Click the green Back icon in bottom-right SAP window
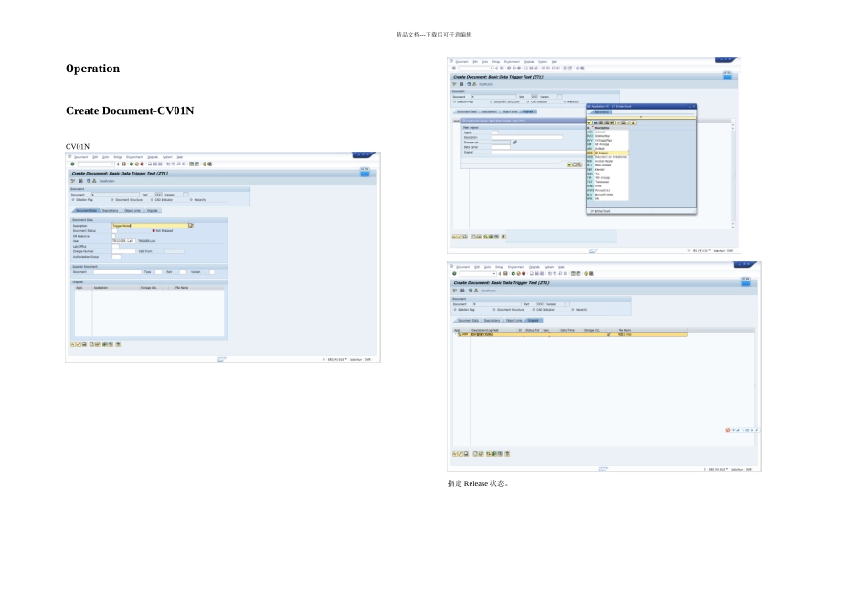 (x=513, y=273)
